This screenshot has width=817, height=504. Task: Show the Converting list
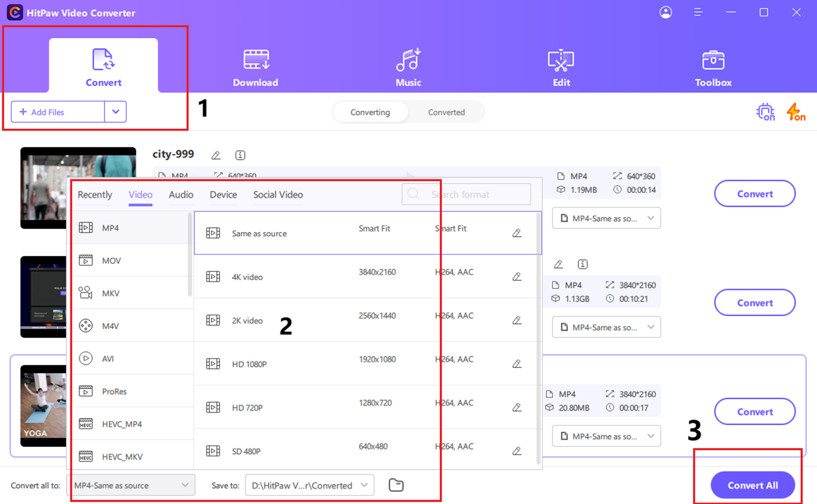(370, 112)
